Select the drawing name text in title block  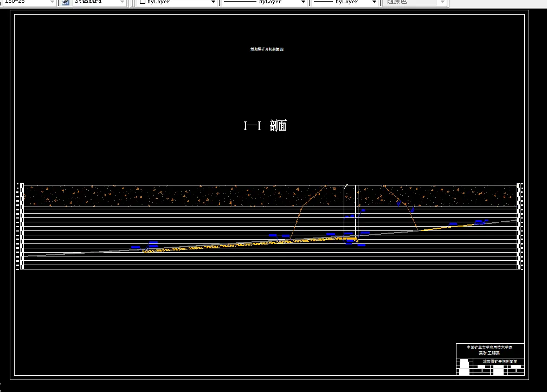500,361
